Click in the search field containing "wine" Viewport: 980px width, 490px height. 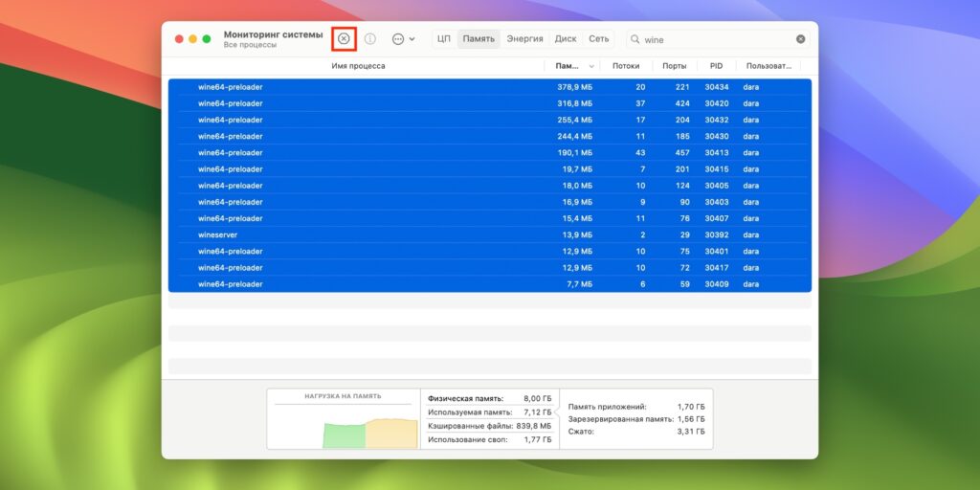click(x=718, y=39)
